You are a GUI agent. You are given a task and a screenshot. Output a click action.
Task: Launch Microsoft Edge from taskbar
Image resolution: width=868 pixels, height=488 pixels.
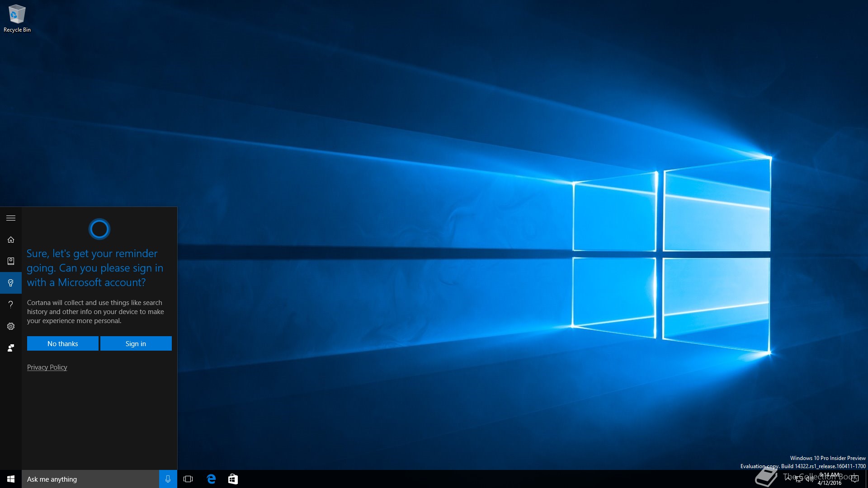211,479
